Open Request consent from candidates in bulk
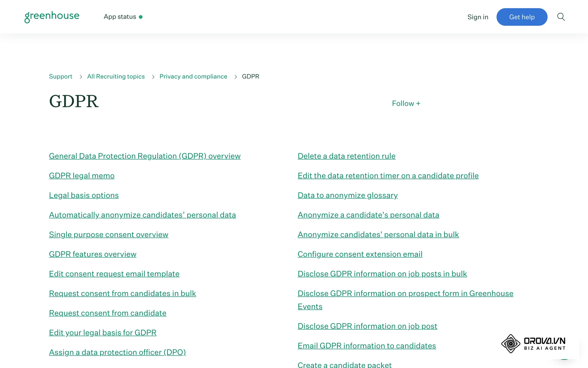 pyautogui.click(x=122, y=293)
